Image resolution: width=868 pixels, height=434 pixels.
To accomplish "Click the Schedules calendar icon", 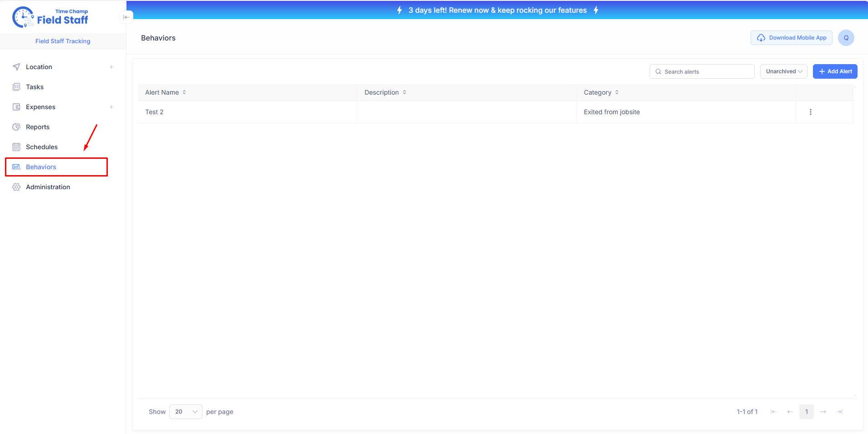I will 16,147.
